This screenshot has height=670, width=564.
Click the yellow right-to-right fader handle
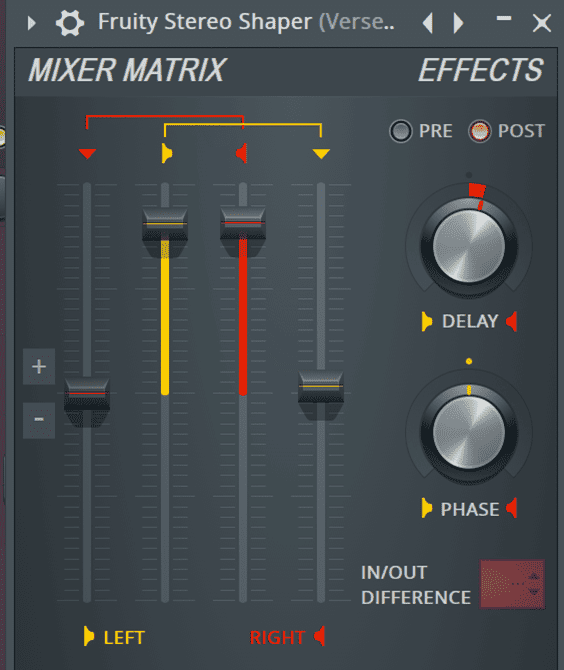321,387
